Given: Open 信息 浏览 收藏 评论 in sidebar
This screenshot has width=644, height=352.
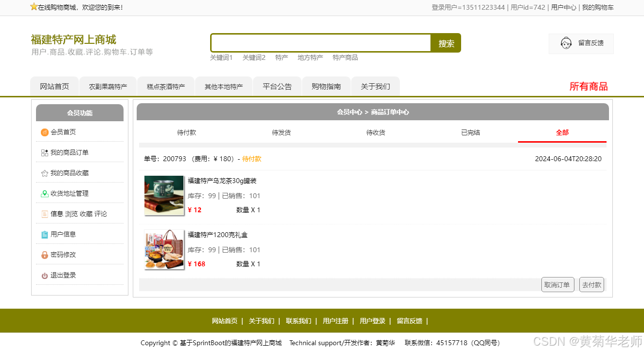Looking at the screenshot, I should (79, 214).
